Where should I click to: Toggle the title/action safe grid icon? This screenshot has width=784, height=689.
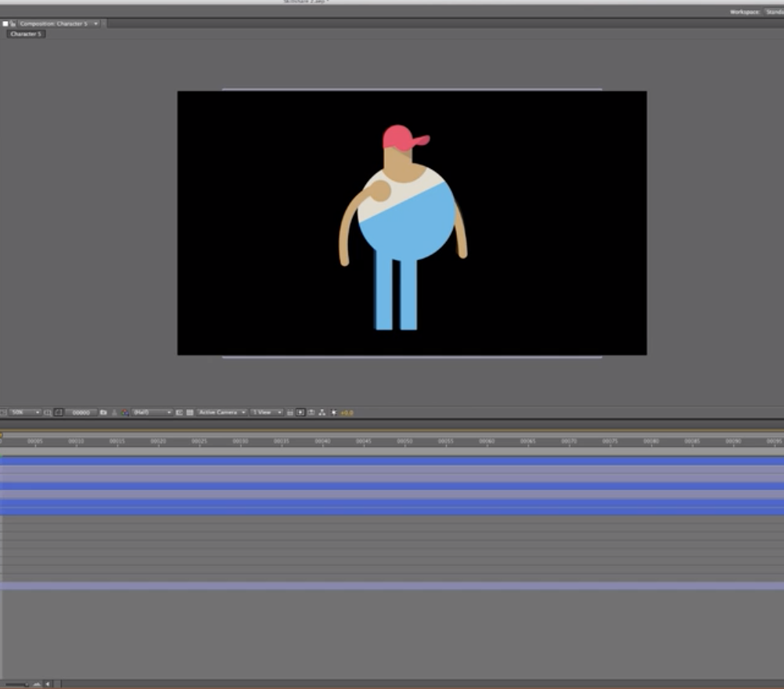click(48, 412)
